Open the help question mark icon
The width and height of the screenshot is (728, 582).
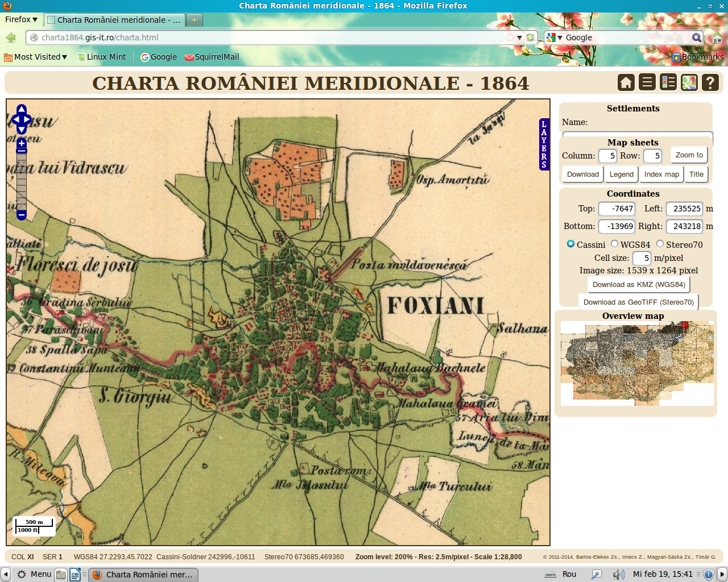click(710, 82)
